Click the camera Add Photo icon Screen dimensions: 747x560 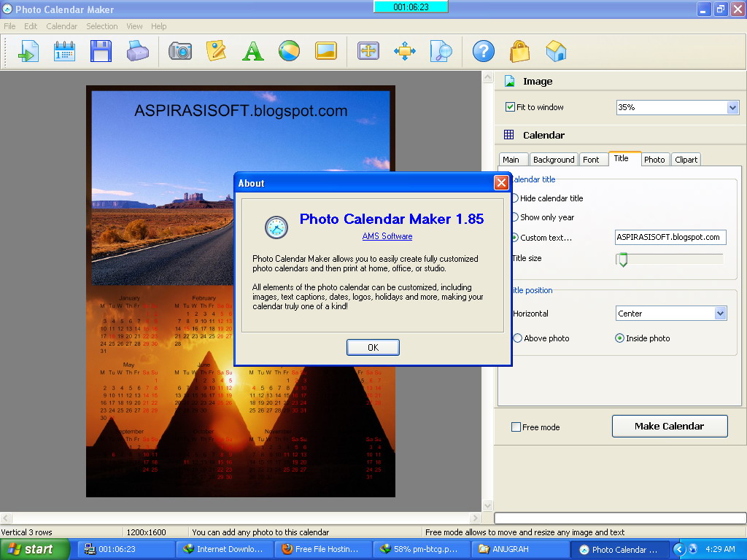point(180,52)
